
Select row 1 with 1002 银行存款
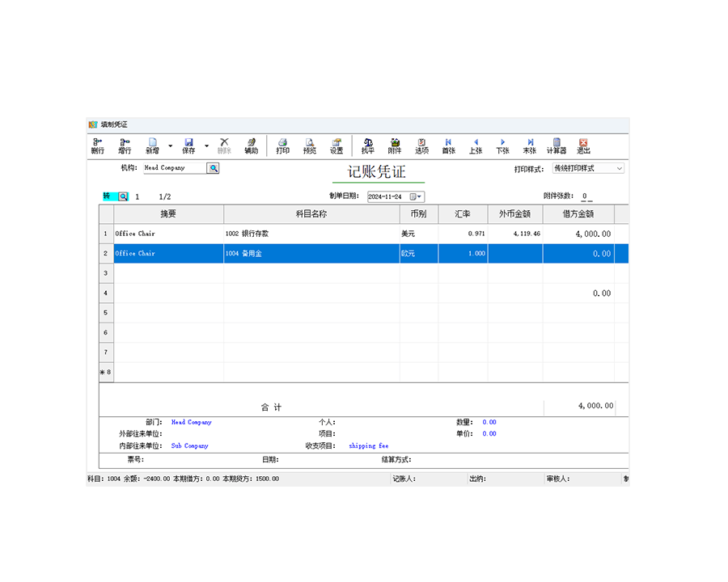(x=311, y=234)
